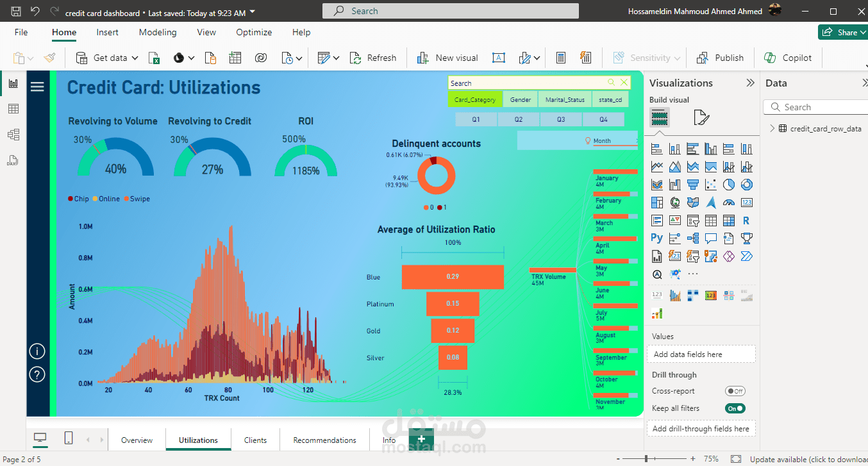Image resolution: width=868 pixels, height=466 pixels.
Task: Open the Format visual paintbrush tab
Action: click(701, 117)
